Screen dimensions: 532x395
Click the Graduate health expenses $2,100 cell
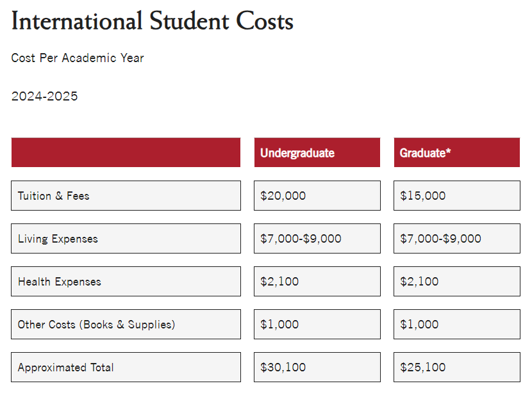tap(419, 282)
